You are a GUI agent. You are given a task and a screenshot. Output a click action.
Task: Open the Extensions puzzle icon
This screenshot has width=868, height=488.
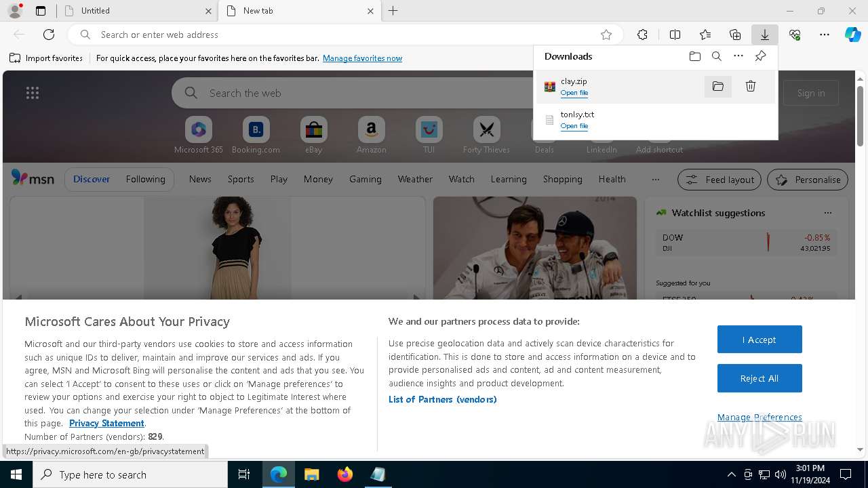pyautogui.click(x=642, y=35)
